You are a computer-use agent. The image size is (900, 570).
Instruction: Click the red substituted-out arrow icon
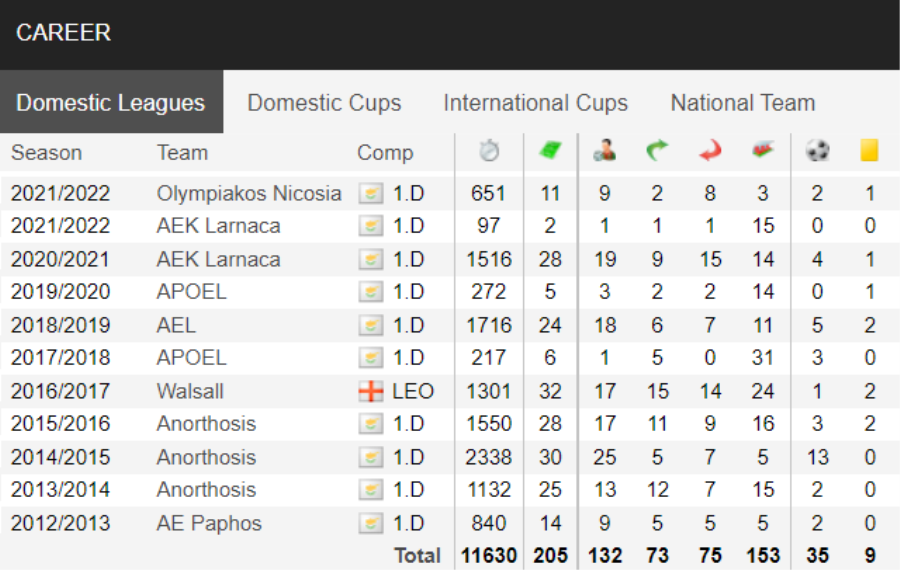(710, 150)
